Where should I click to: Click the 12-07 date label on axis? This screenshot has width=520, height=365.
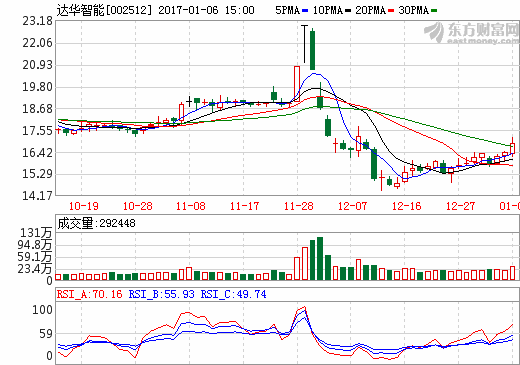point(352,206)
